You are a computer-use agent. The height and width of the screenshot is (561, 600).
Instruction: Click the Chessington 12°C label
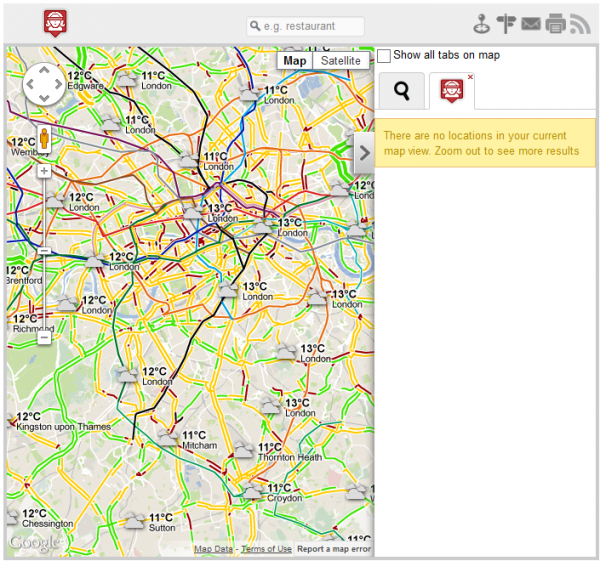(47, 518)
